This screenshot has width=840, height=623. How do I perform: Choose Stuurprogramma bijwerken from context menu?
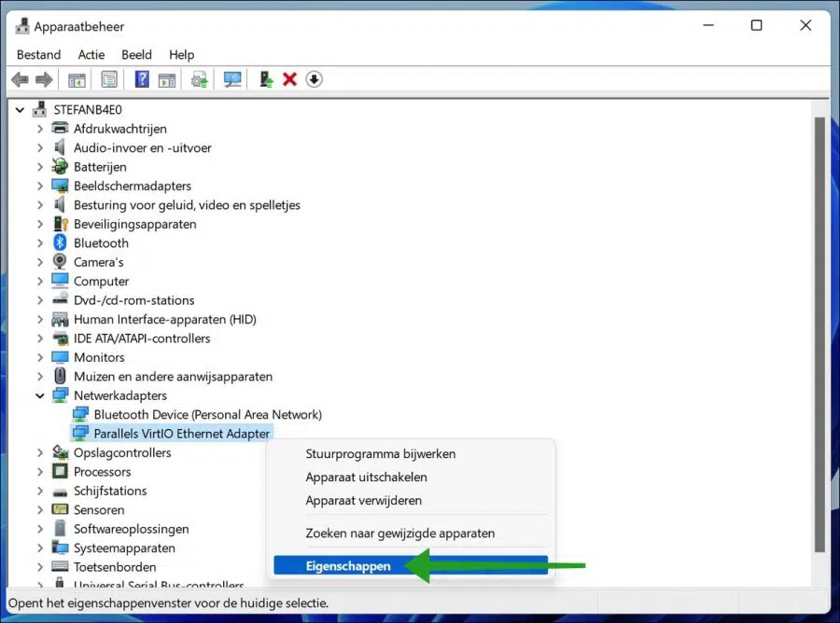411,453
